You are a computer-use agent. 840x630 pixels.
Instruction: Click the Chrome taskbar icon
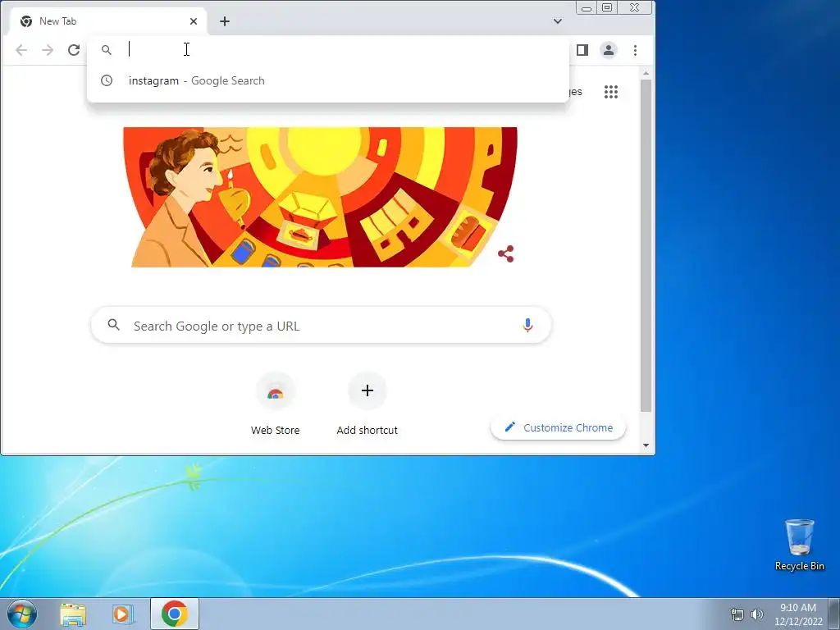point(175,614)
